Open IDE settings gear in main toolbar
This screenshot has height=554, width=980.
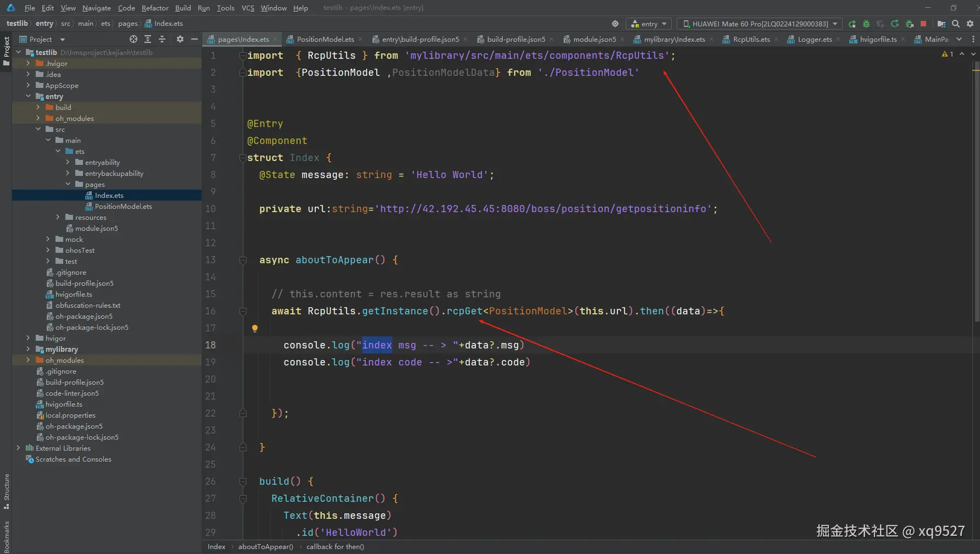click(970, 24)
